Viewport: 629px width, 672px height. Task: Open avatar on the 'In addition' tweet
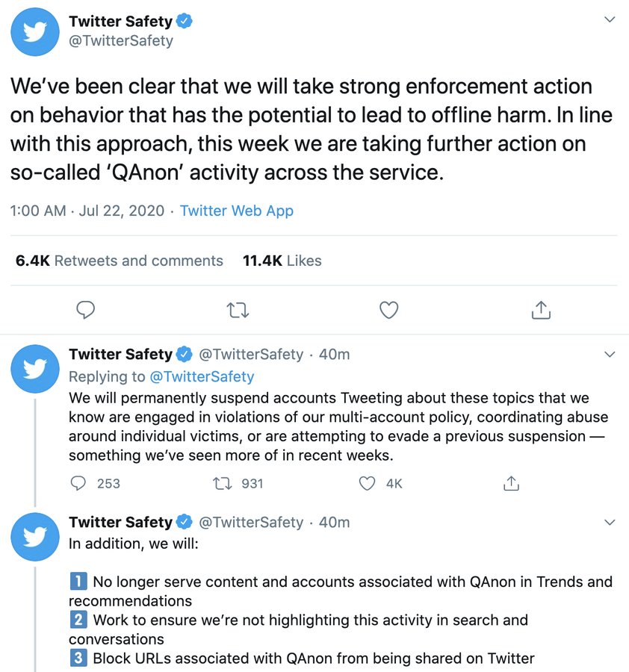[34, 537]
